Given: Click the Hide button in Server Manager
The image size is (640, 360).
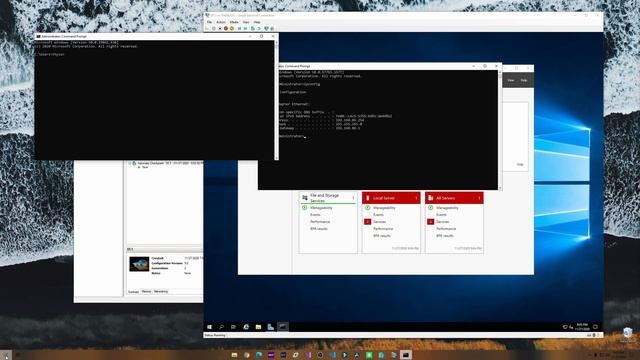Looking at the screenshot, I should point(520,164).
